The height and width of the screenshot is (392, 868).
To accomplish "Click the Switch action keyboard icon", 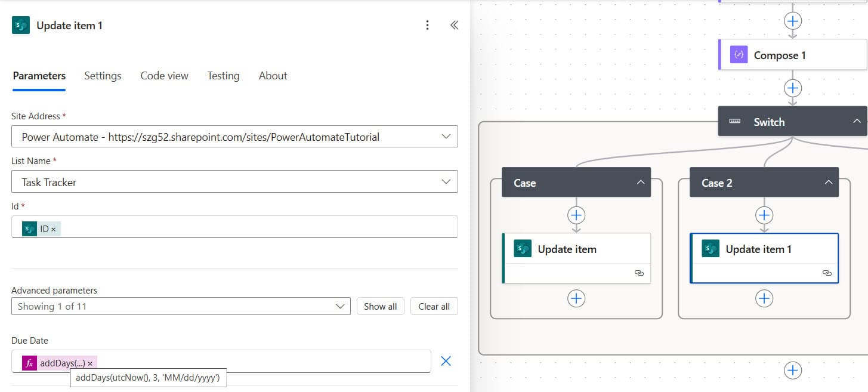I will (x=736, y=121).
